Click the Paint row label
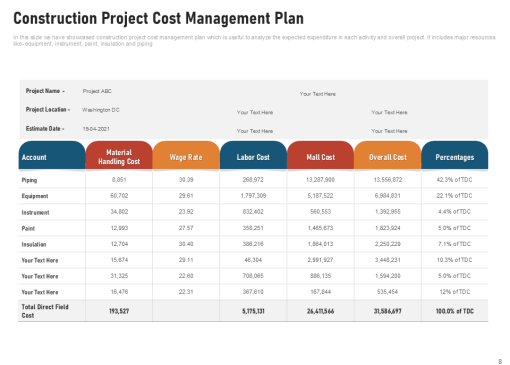 click(x=28, y=228)
